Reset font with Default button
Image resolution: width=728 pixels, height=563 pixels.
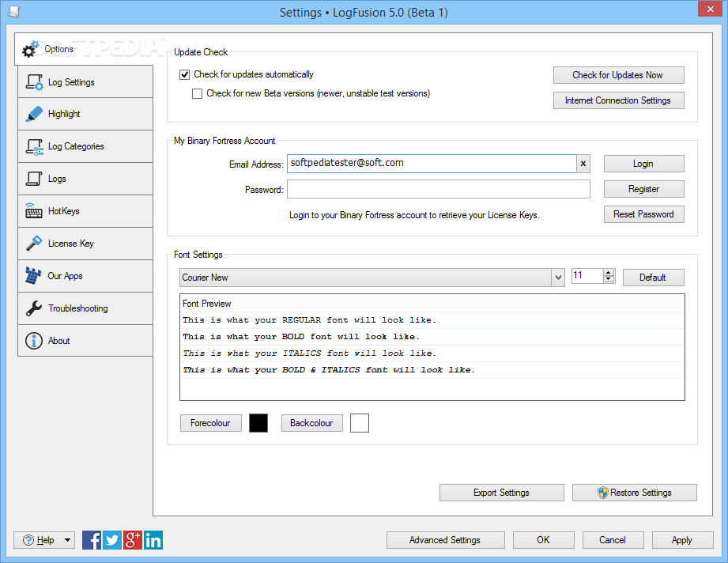pyautogui.click(x=653, y=278)
